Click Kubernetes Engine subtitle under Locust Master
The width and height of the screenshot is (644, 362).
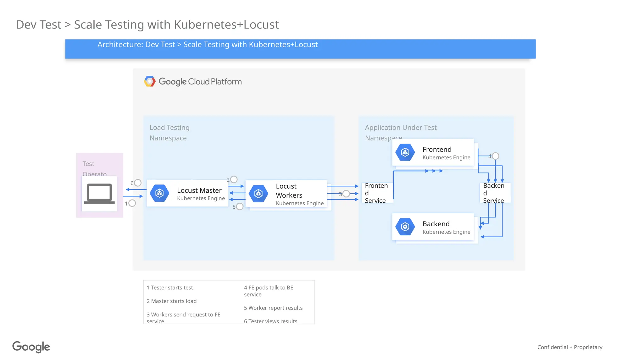[x=201, y=198]
